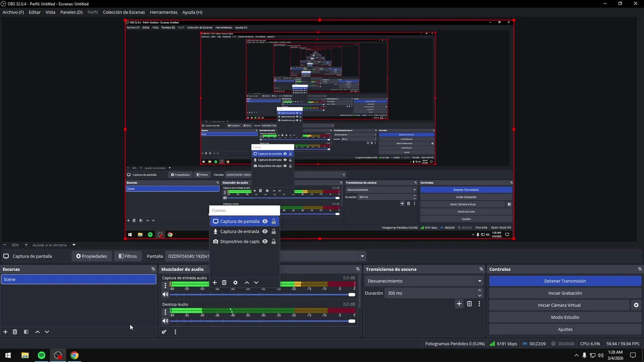
Task: Decrease the Duración value down arrow
Action: point(479,296)
